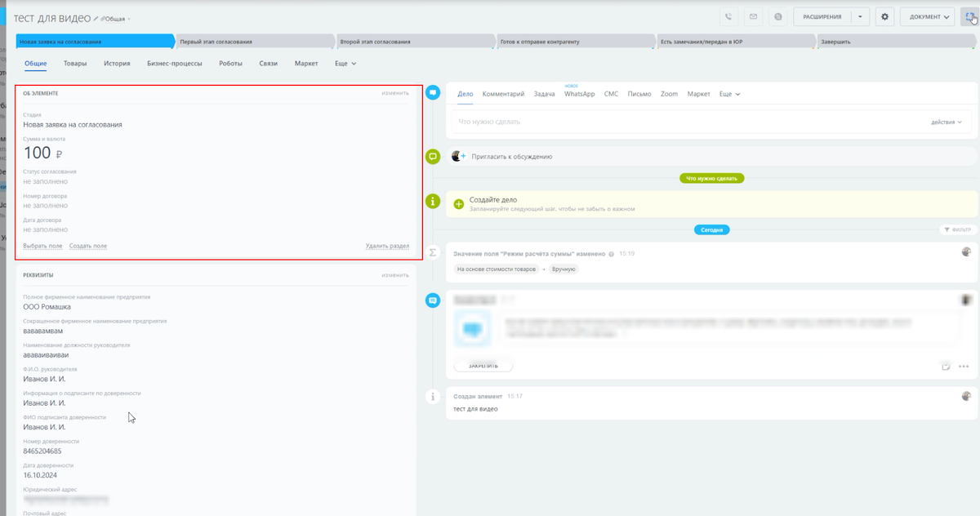The image size is (980, 516).
Task: Click the author avatar on the Создан элемент entry
Action: pos(967,396)
